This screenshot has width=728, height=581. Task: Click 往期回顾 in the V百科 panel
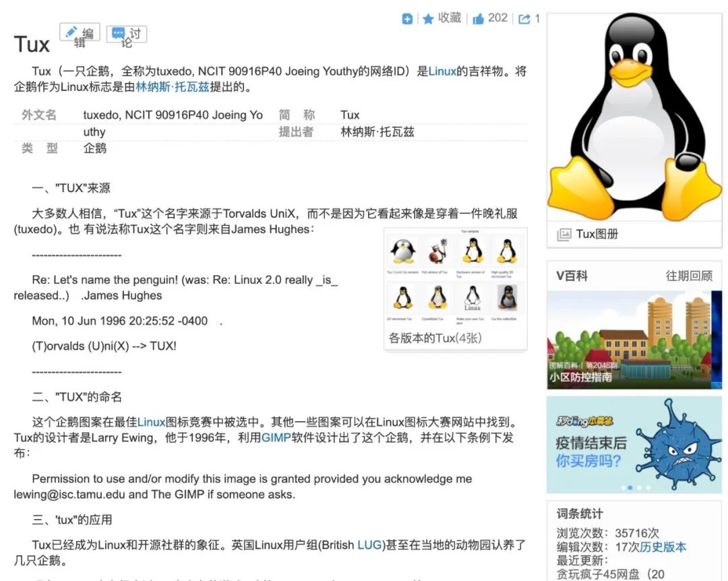[689, 276]
